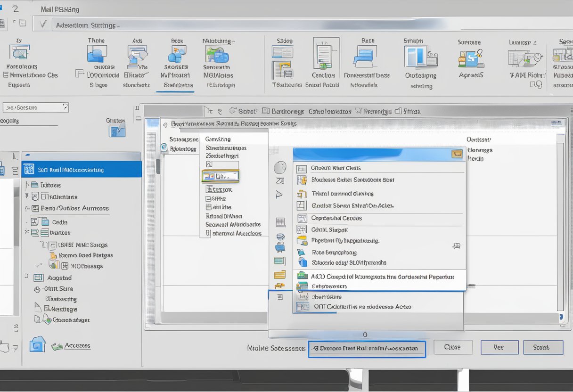Toggle the checkbox beside shermal Maedoes list entry
Image resolution: width=573 pixels, height=392 pixels.
(208, 233)
